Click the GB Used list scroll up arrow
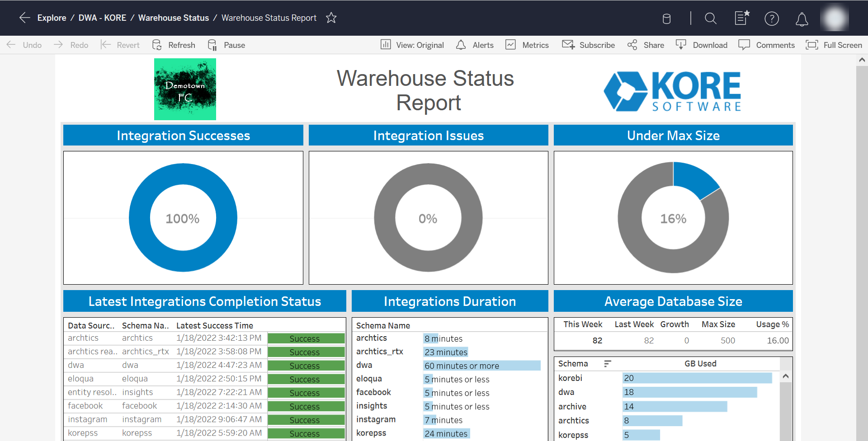 click(786, 376)
